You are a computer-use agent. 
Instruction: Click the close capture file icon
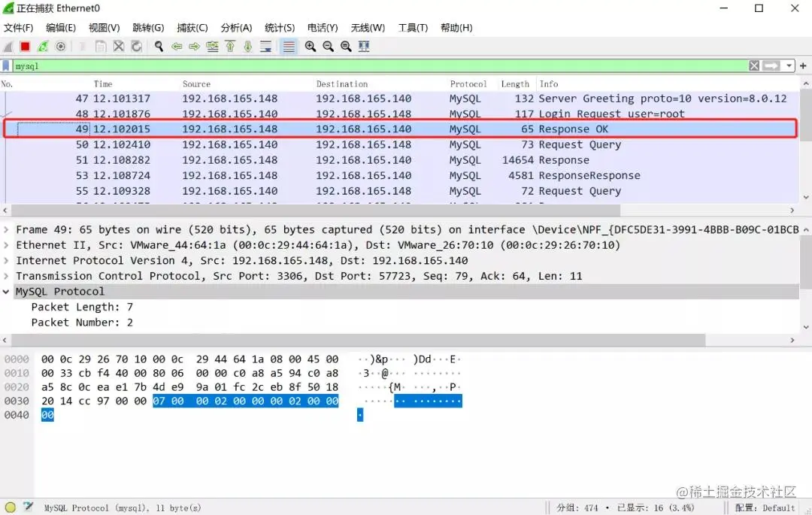click(x=119, y=47)
